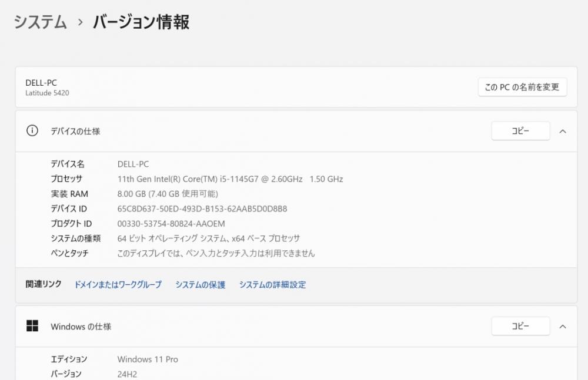Screen dimensions: 588x380
Task: Select the エディション label
Action: coord(69,359)
